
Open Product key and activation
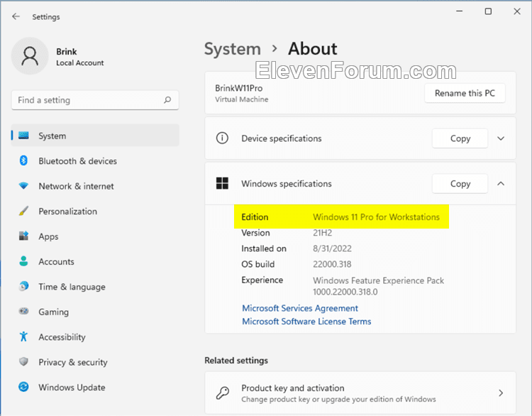pos(360,393)
